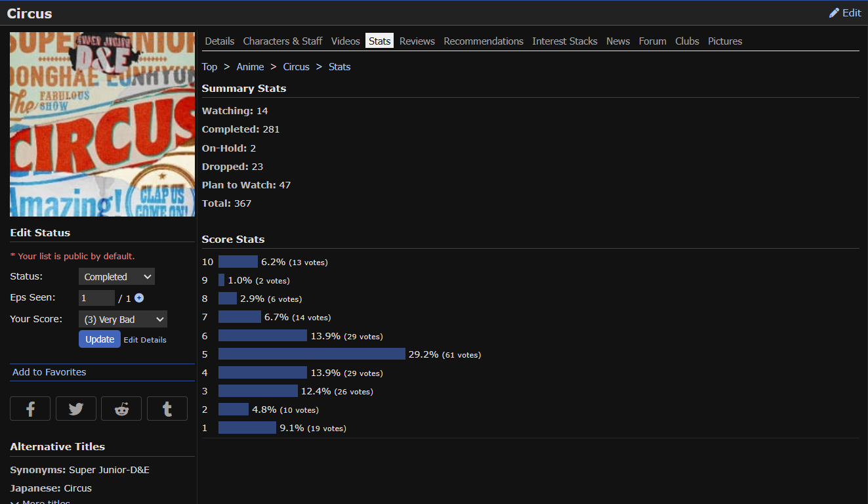Viewport: 868px width, 504px height.
Task: Click the 4.8% percentage for score 2
Action: [x=264, y=409]
